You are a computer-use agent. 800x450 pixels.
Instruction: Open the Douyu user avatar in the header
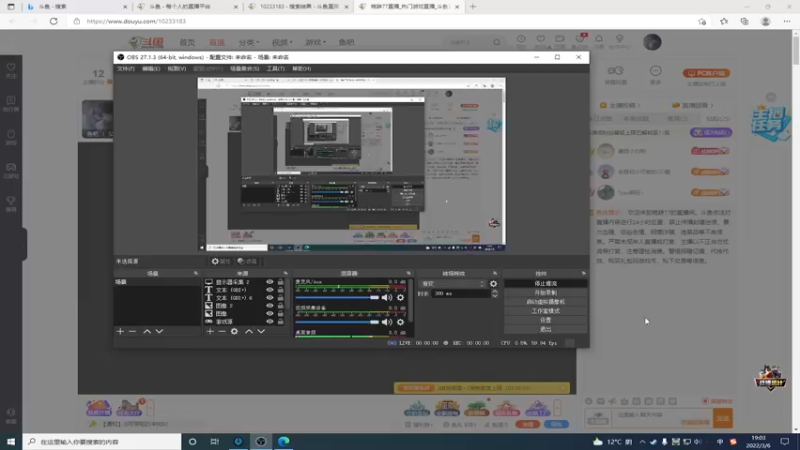point(652,42)
